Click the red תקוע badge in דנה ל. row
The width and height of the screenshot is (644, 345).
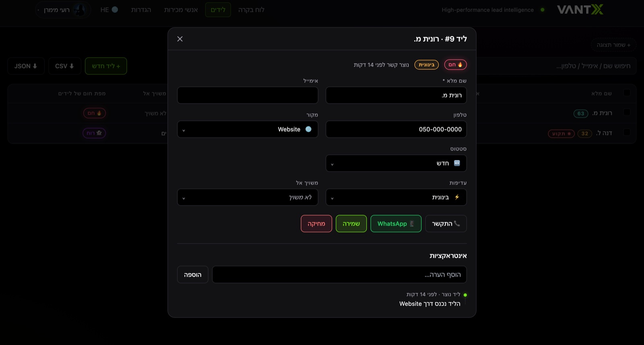[x=561, y=133]
